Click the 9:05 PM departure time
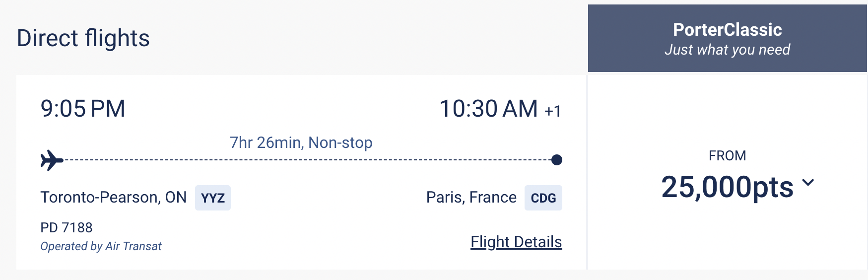The height and width of the screenshot is (280, 868). [x=83, y=109]
